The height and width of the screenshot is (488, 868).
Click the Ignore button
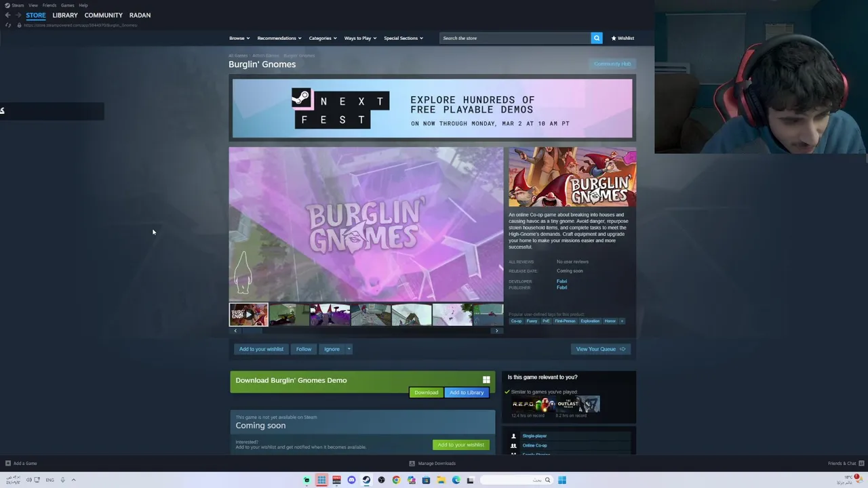tap(332, 349)
